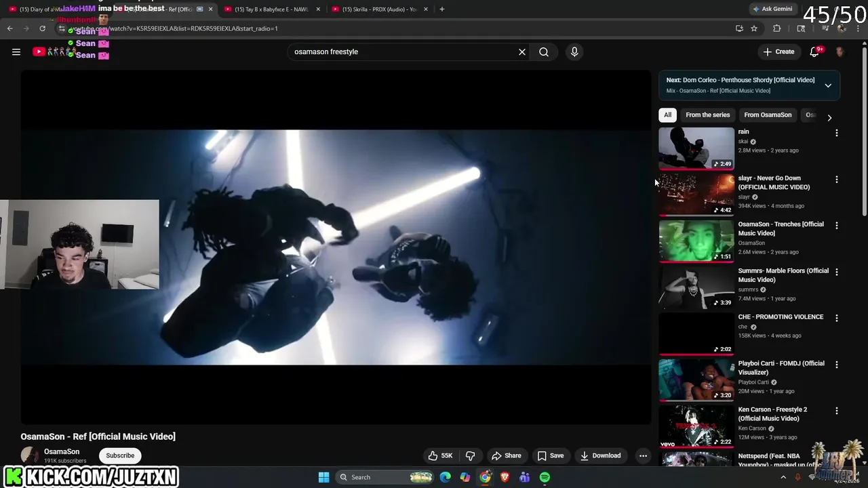Select the 'All' filter chip
The width and height of the screenshot is (868, 488).
point(668,115)
